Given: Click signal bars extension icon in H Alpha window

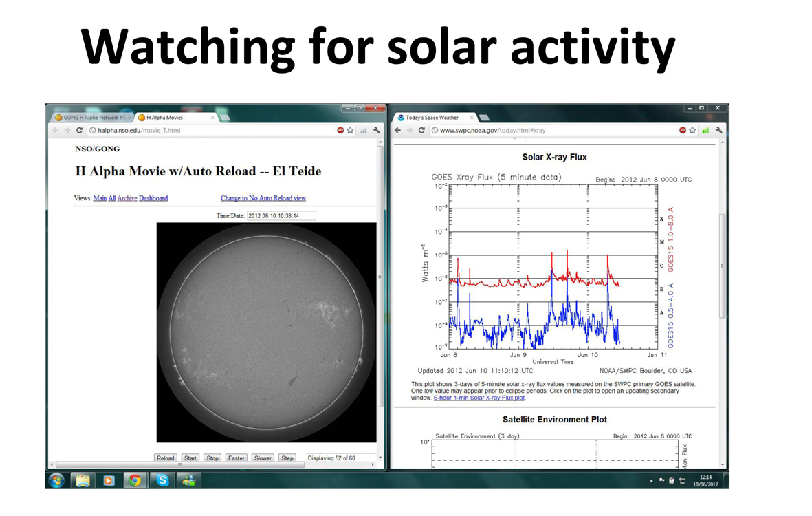Looking at the screenshot, I should point(364,131).
